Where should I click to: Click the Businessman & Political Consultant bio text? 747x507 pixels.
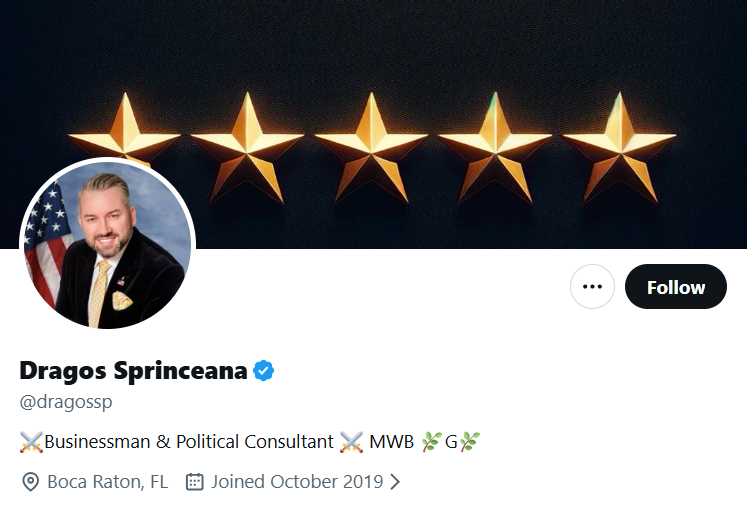189,441
